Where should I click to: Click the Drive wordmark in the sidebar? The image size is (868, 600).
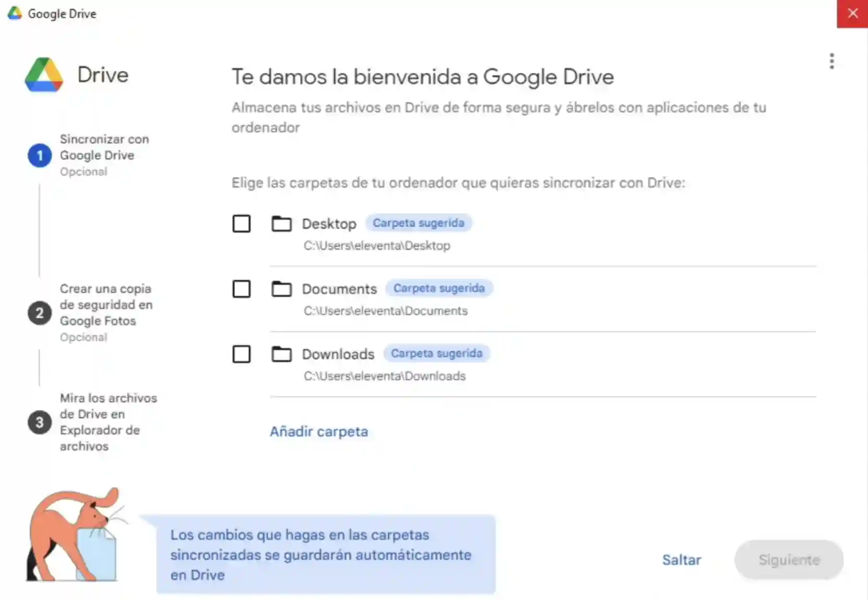click(x=103, y=74)
